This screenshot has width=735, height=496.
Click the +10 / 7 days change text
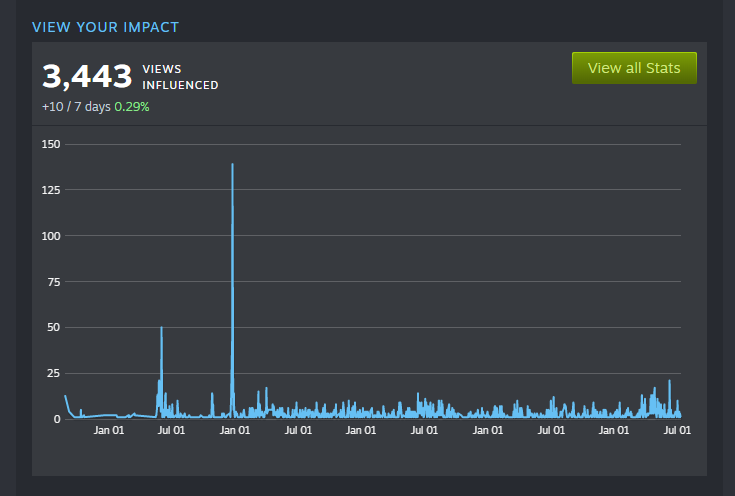(x=76, y=107)
